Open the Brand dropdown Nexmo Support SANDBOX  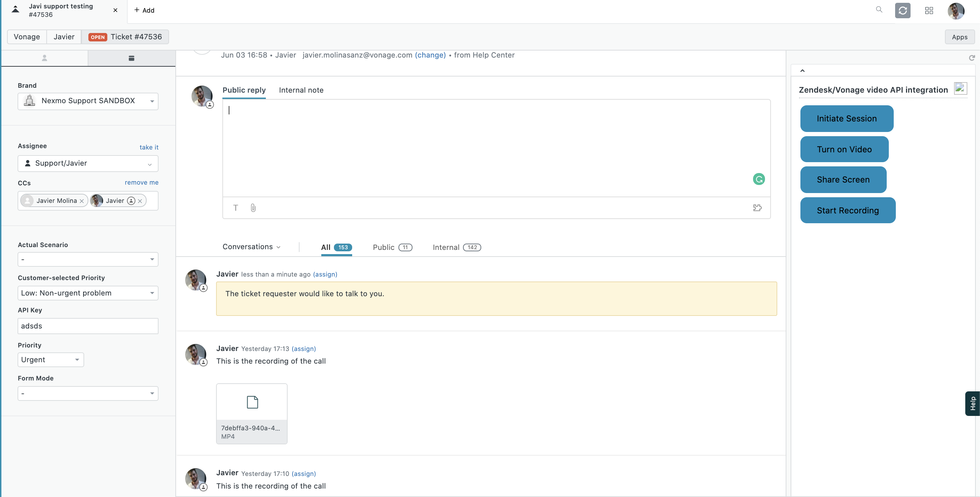tap(88, 101)
